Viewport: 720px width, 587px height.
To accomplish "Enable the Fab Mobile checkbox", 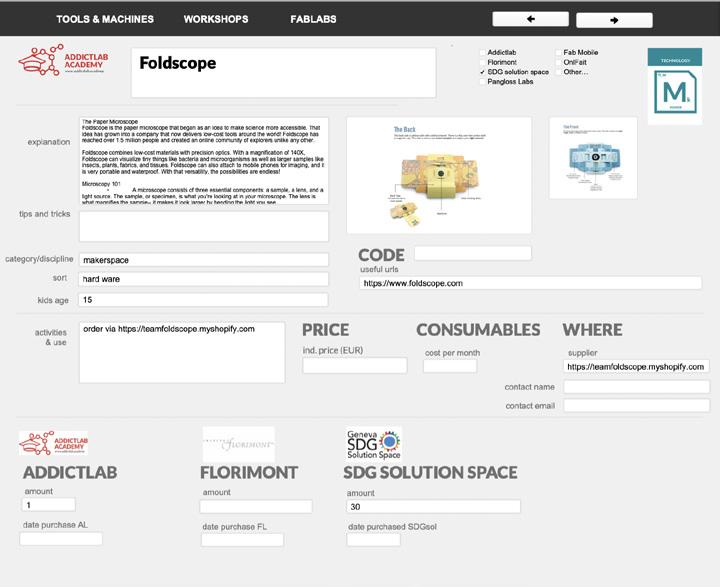I will [x=558, y=53].
